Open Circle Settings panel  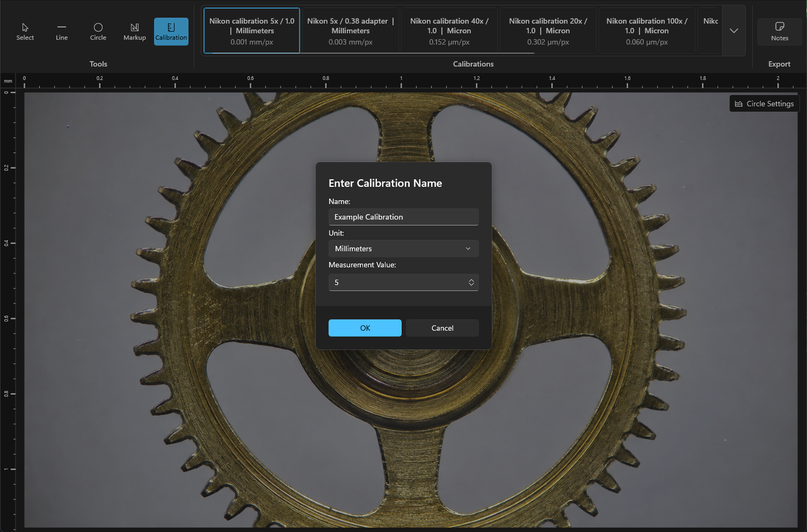pos(765,104)
